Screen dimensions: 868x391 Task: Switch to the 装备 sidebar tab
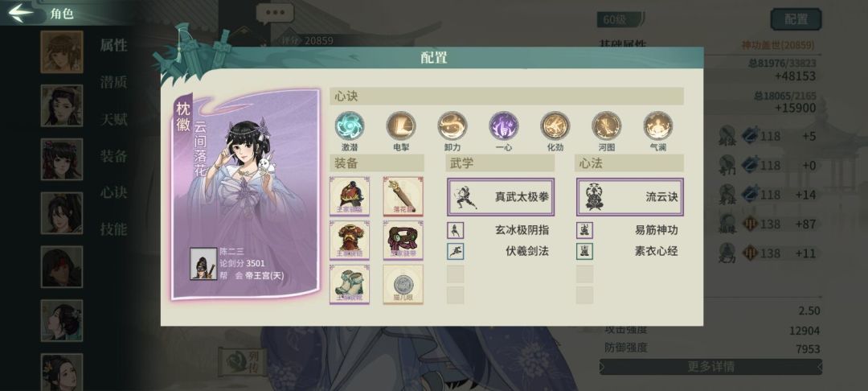113,156
